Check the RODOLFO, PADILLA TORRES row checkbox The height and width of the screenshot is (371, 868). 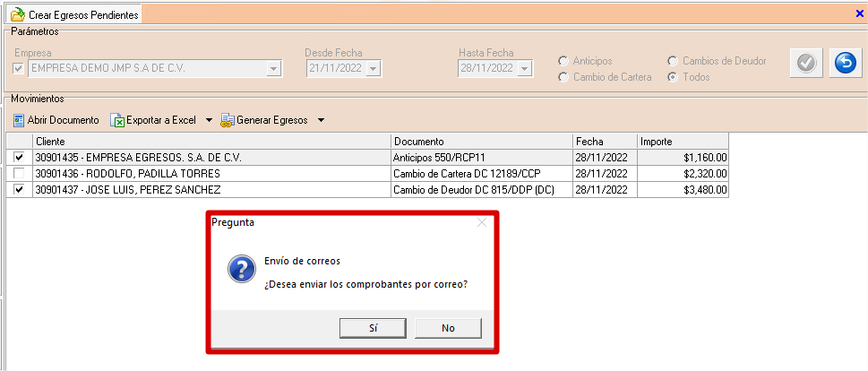19,173
